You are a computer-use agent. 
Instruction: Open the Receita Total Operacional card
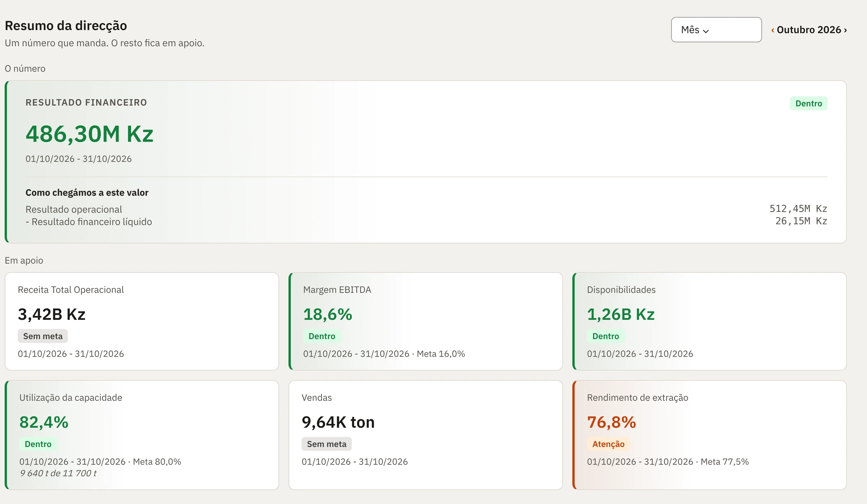click(x=142, y=321)
